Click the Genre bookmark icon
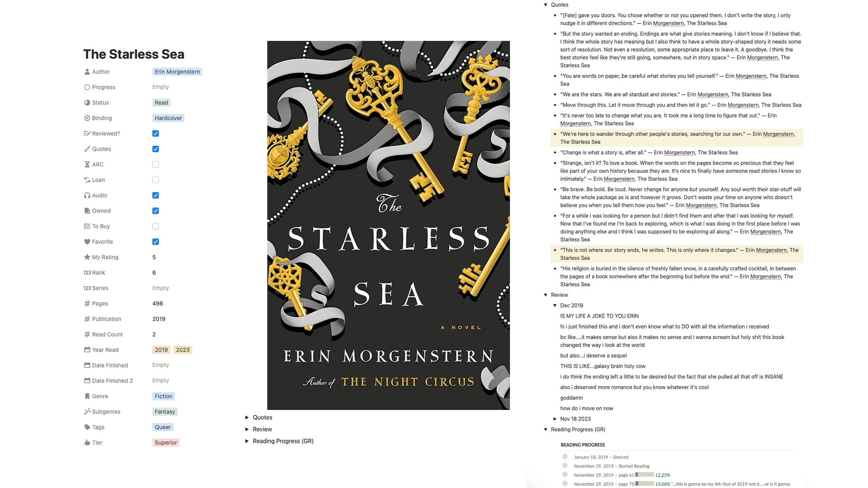This screenshot has height=488, width=868. 87,396
